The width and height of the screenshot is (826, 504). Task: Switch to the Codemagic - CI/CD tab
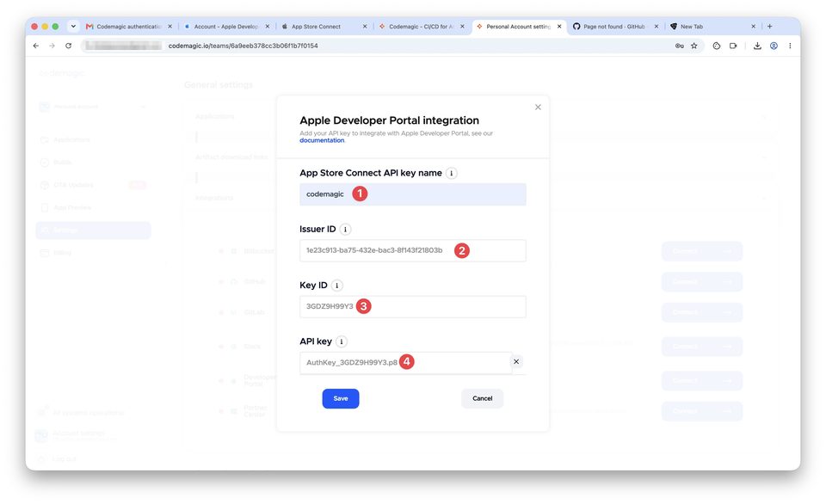tap(422, 27)
